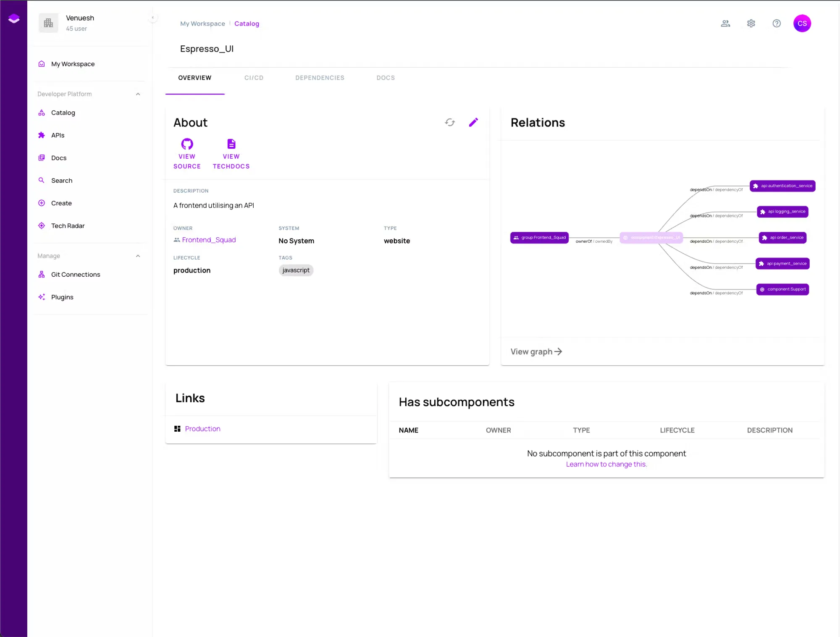840x637 pixels.
Task: Click View Source GitHub icon
Action: point(187,144)
